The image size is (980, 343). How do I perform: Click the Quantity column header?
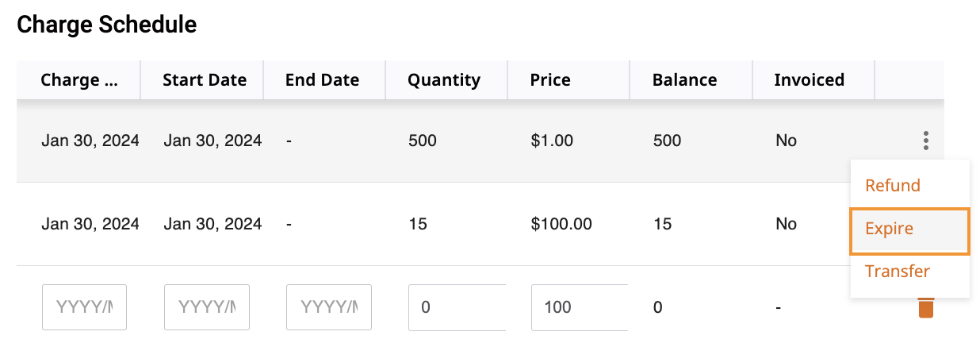pos(444,80)
